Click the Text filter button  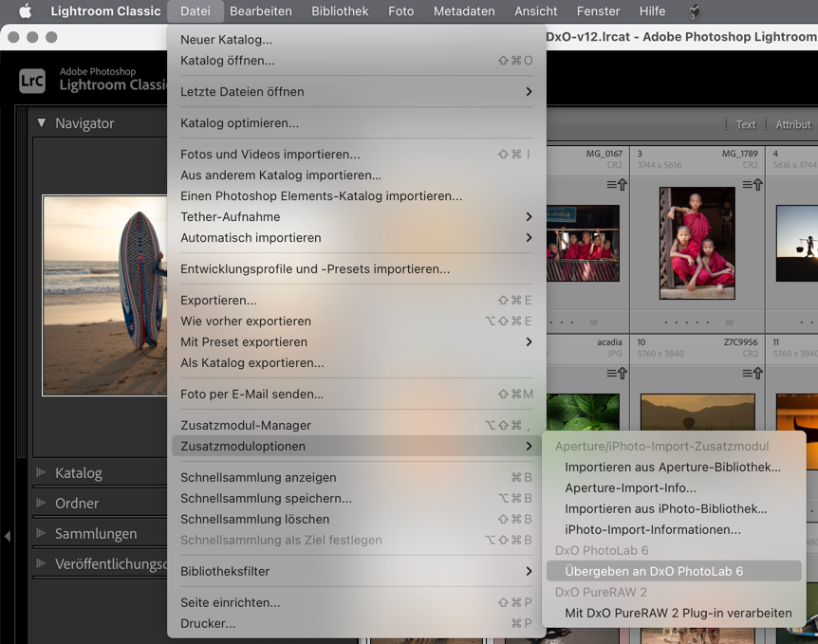coord(746,124)
